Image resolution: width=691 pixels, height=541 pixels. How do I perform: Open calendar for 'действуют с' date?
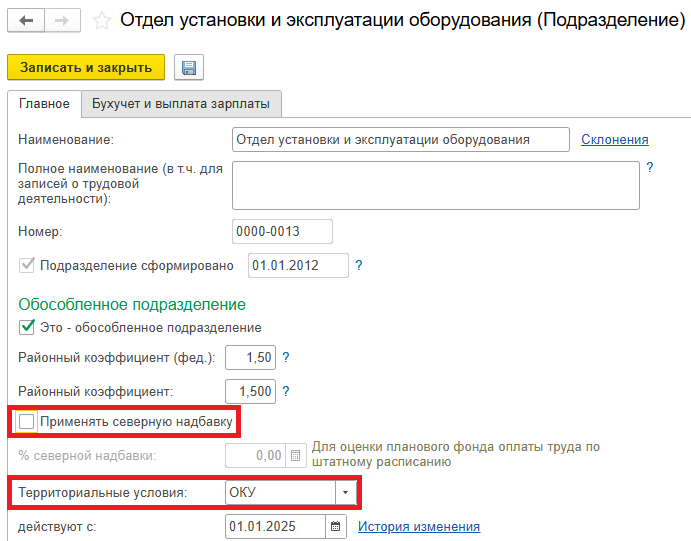pos(336,526)
